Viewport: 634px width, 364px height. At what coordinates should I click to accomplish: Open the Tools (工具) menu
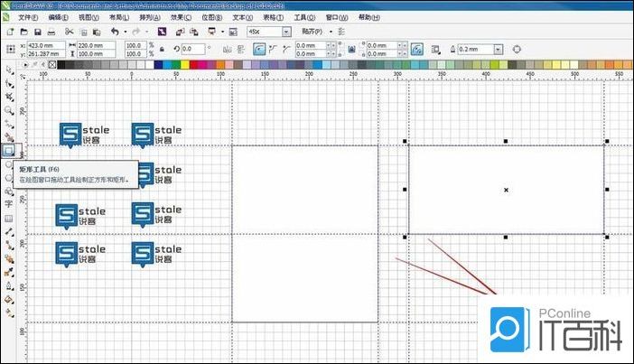(x=304, y=17)
